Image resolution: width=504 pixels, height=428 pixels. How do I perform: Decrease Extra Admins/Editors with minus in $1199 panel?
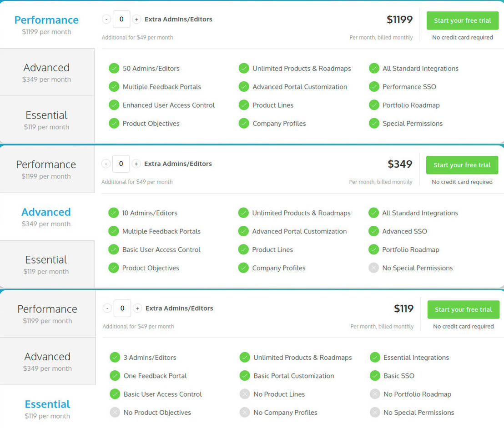coord(106,19)
